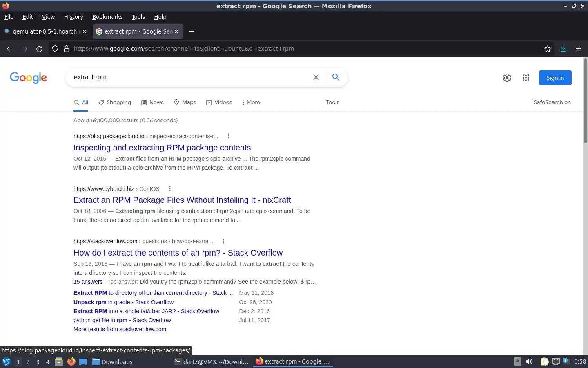Open Extract RPM into single fat/uber JAR link
Image resolution: width=588 pixels, height=368 pixels.
pyautogui.click(x=146, y=311)
